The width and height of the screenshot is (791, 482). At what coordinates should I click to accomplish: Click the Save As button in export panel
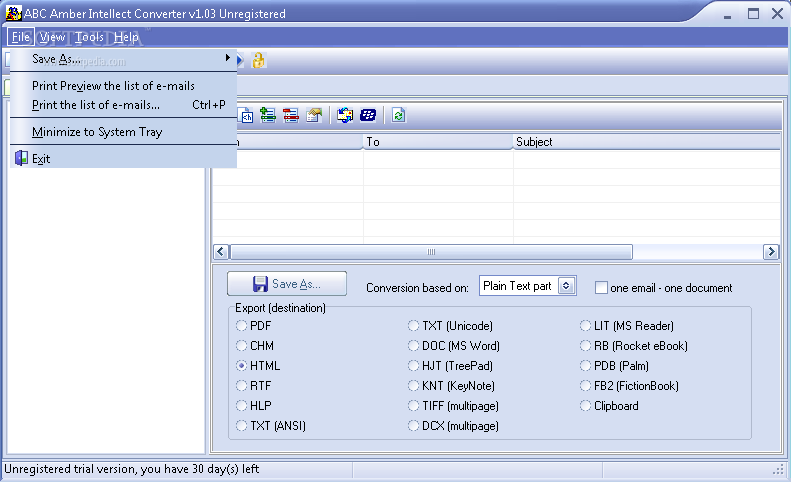click(287, 284)
